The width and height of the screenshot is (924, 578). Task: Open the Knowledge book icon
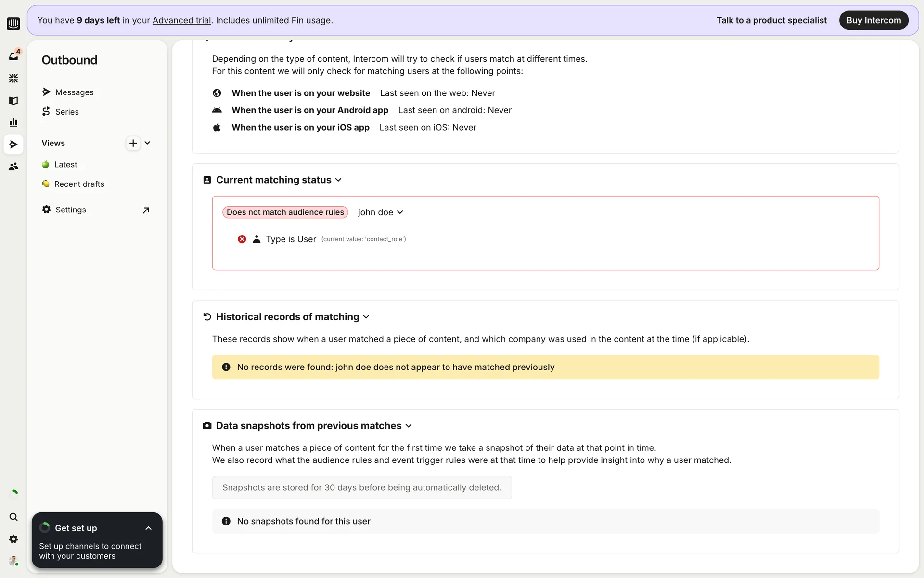coord(13,100)
